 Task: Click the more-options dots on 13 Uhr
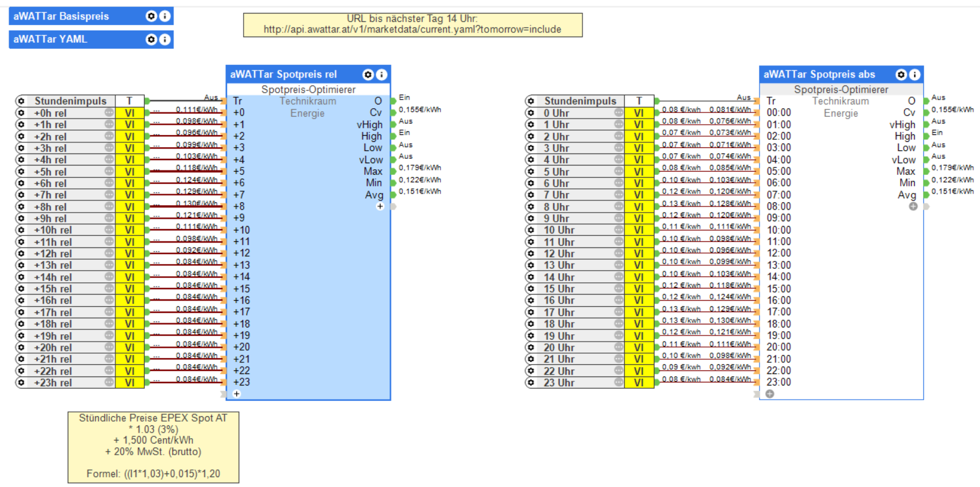[x=619, y=265]
